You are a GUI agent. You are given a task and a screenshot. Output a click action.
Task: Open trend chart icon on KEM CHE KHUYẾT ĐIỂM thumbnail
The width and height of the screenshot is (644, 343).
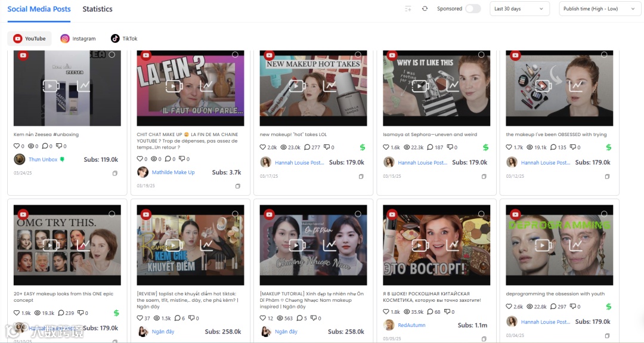point(206,245)
